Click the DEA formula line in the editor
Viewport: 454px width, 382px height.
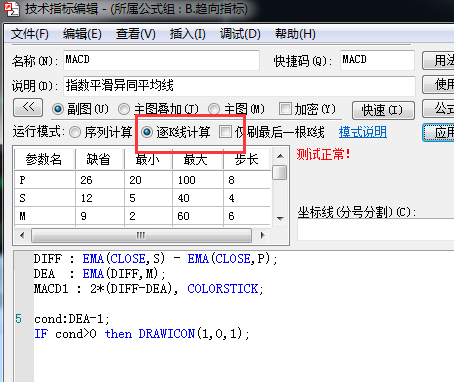[99, 274]
